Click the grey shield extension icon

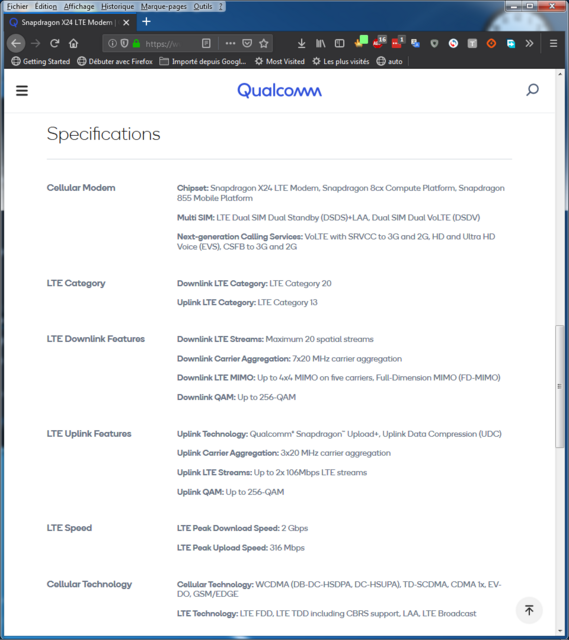point(434,43)
